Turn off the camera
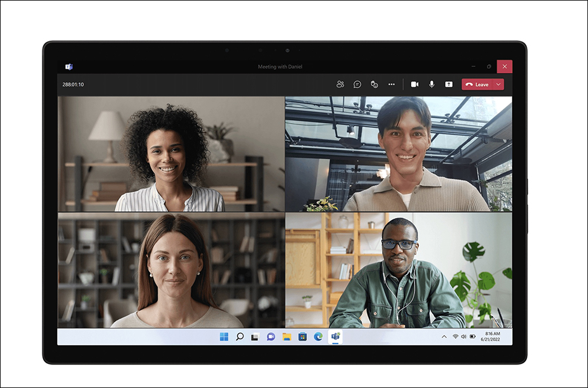The image size is (588, 388). pos(415,84)
